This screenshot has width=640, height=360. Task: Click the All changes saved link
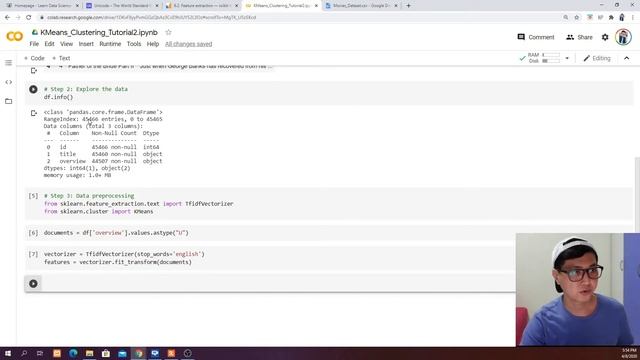[x=189, y=44]
